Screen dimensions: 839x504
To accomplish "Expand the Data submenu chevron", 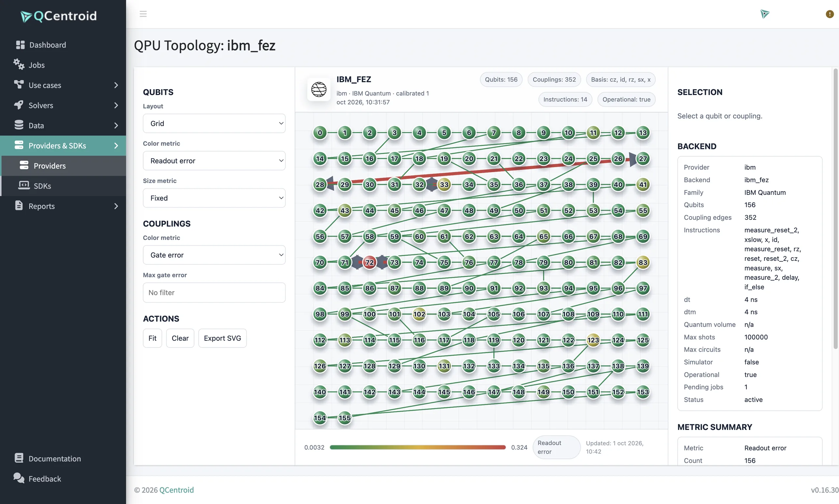I will [x=116, y=126].
